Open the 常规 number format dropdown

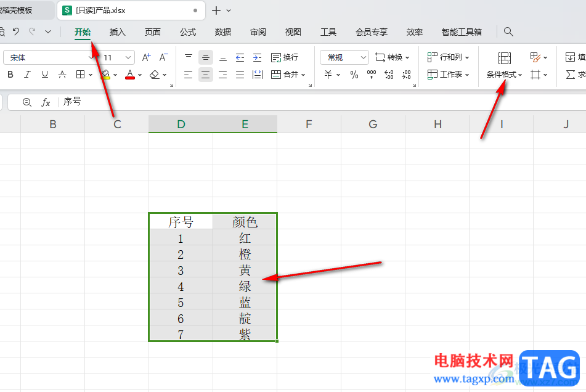pyautogui.click(x=364, y=57)
